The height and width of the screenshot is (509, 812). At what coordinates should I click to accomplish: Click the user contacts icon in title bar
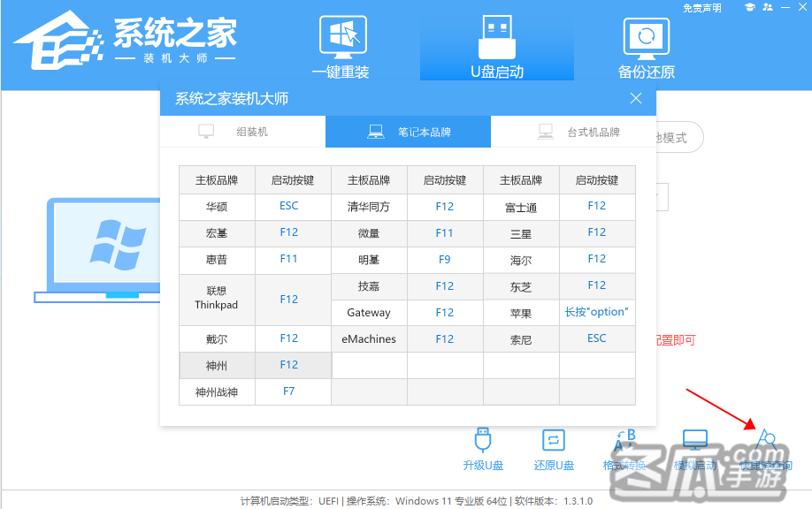(x=768, y=7)
